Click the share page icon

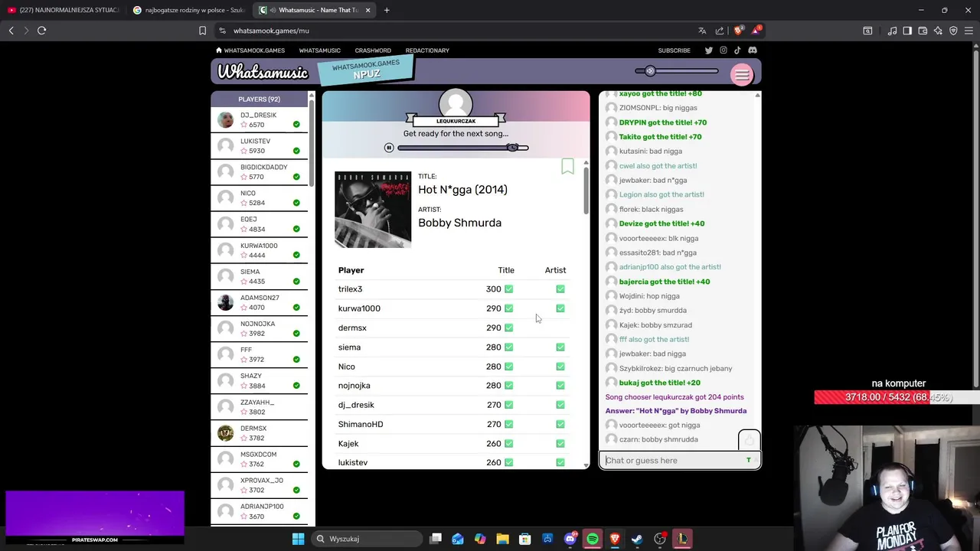(x=720, y=31)
